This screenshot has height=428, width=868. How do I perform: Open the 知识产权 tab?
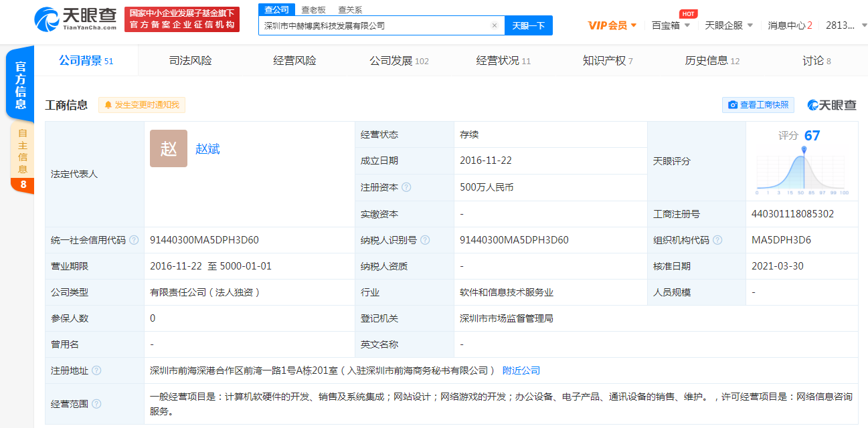(606, 60)
